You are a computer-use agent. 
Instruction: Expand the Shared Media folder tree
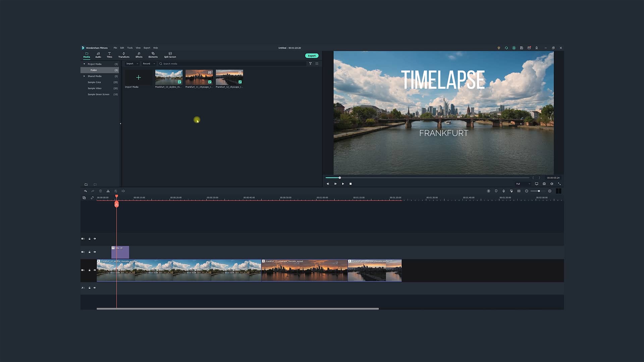tap(85, 76)
